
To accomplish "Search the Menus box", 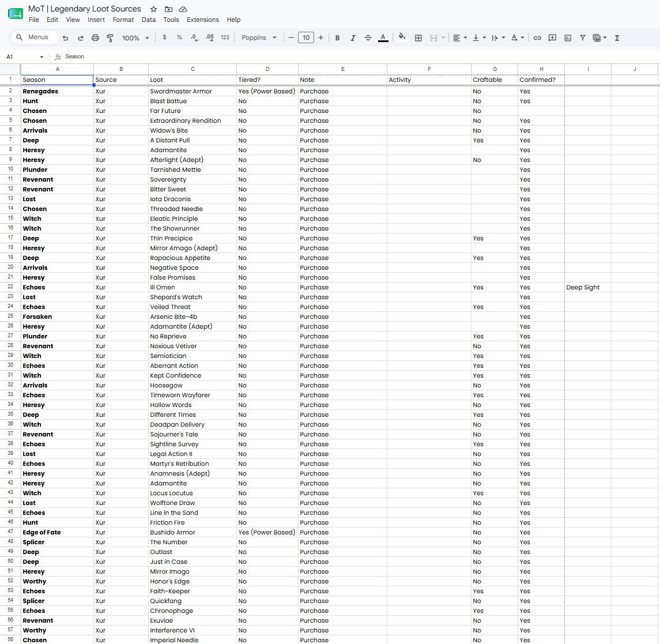I will pos(34,37).
